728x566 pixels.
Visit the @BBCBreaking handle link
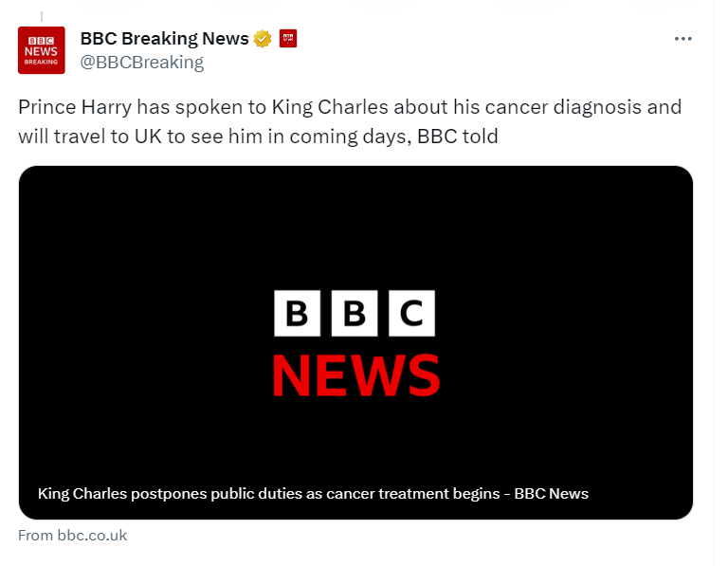click(142, 63)
